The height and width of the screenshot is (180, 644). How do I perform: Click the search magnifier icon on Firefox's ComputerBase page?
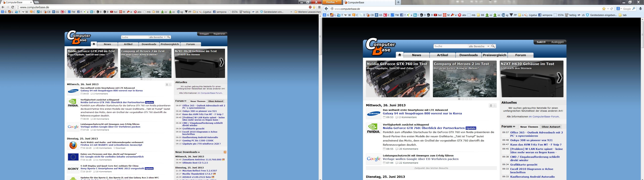(493, 46)
